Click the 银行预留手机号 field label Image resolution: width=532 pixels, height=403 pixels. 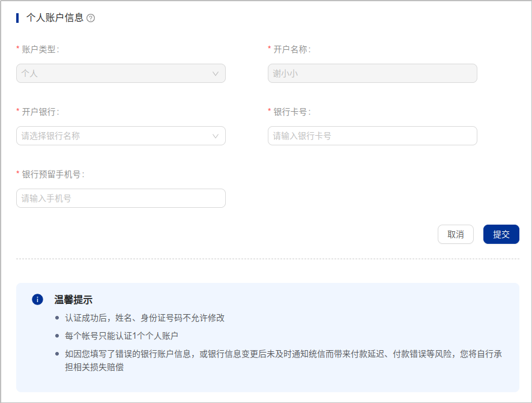52,174
